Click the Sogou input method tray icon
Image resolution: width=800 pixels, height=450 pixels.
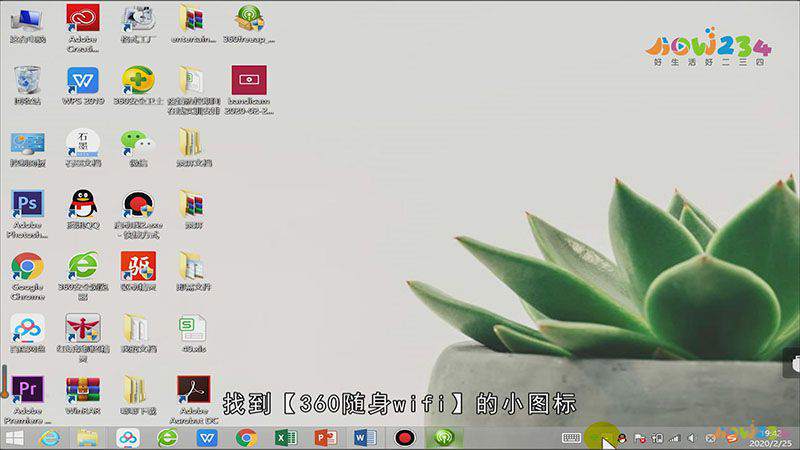coord(732,438)
